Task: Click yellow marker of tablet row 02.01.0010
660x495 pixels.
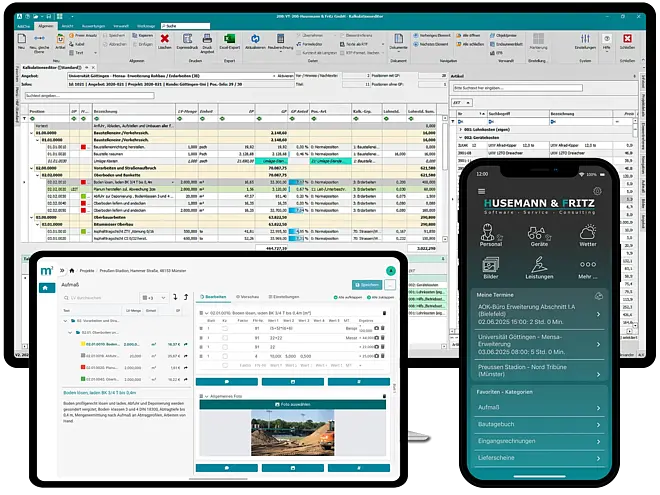Action: coord(83,344)
